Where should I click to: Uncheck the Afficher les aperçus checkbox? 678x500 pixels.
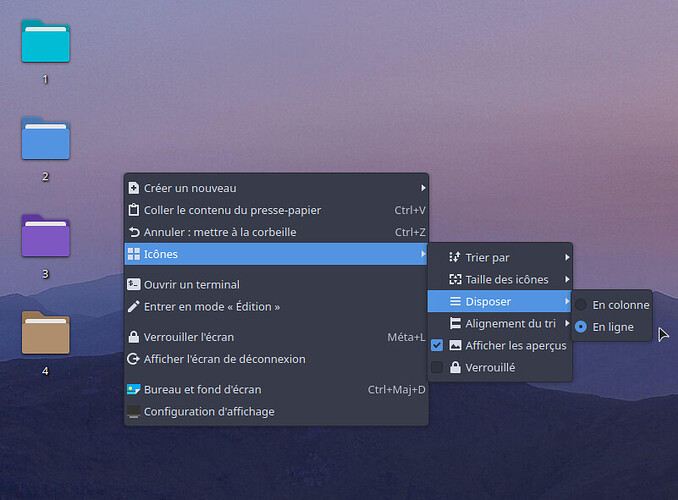[437, 345]
